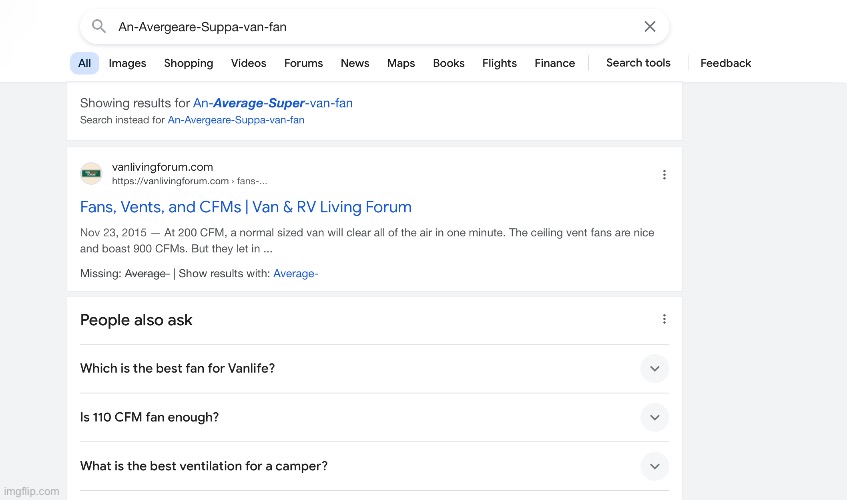Open the vanlivingforum.com result options menu
The height and width of the screenshot is (500, 847).
pyautogui.click(x=664, y=174)
